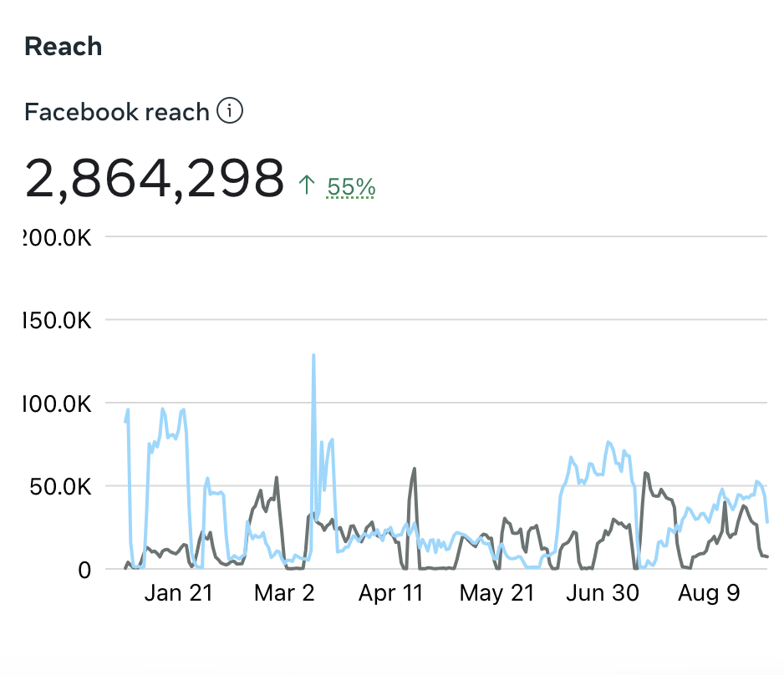Viewport: 784px width, 675px height.
Task: Click the green upward arrow icon
Action: click(x=307, y=185)
